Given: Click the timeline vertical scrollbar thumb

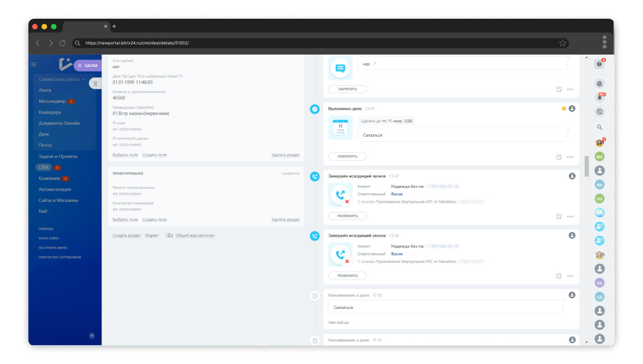Looking at the screenshot, I should coord(586,166).
